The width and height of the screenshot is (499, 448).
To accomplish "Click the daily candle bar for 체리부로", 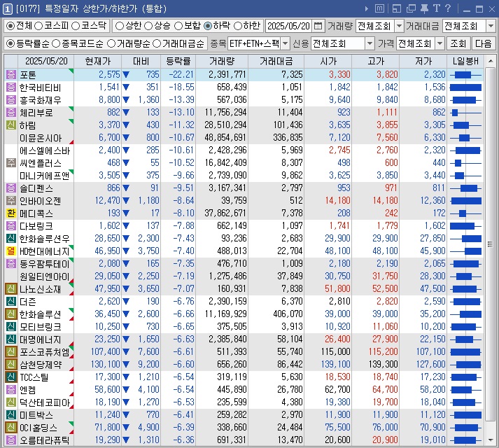I will [465, 113].
